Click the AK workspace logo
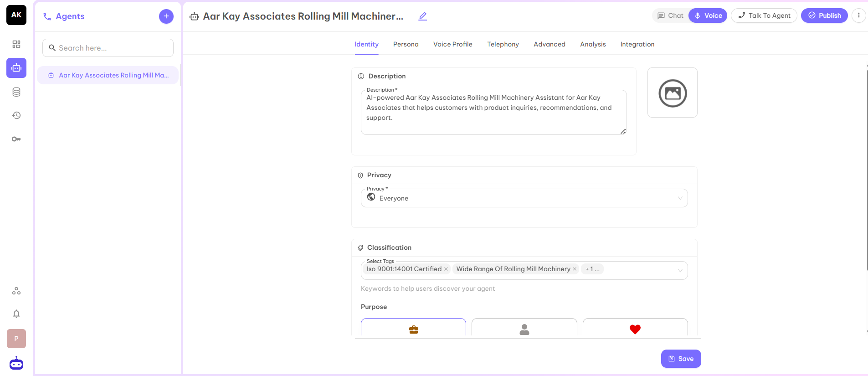This screenshot has height=376, width=868. point(16,15)
